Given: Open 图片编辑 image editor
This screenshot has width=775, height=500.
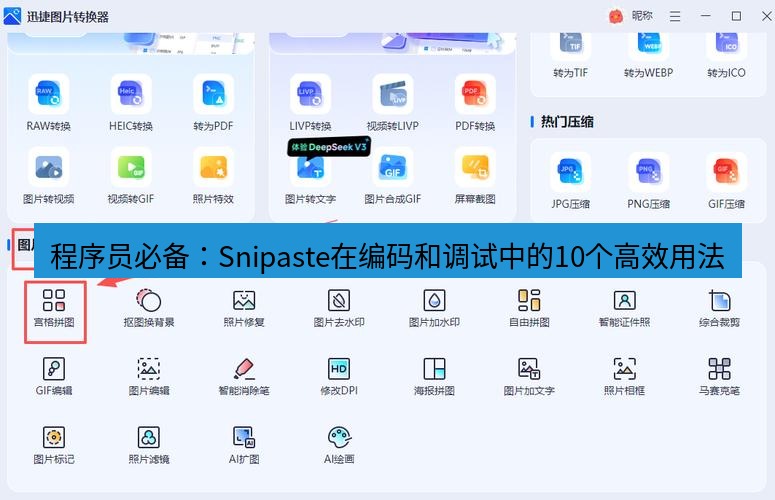Looking at the screenshot, I should 149,377.
